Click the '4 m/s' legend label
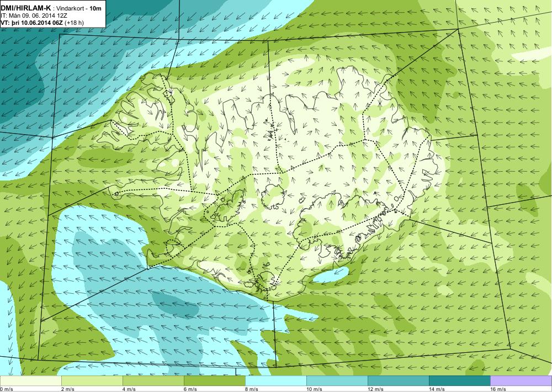Screen dimensions: 552x392 coord(130,389)
